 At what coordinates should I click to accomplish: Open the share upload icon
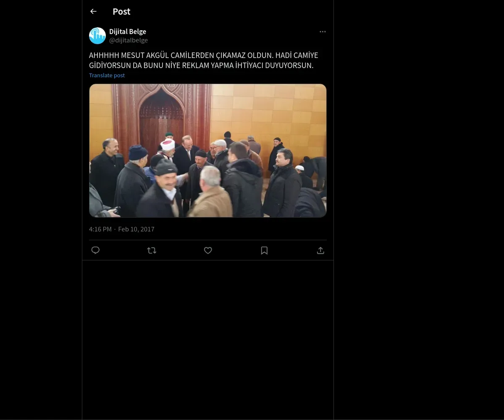pos(320,250)
